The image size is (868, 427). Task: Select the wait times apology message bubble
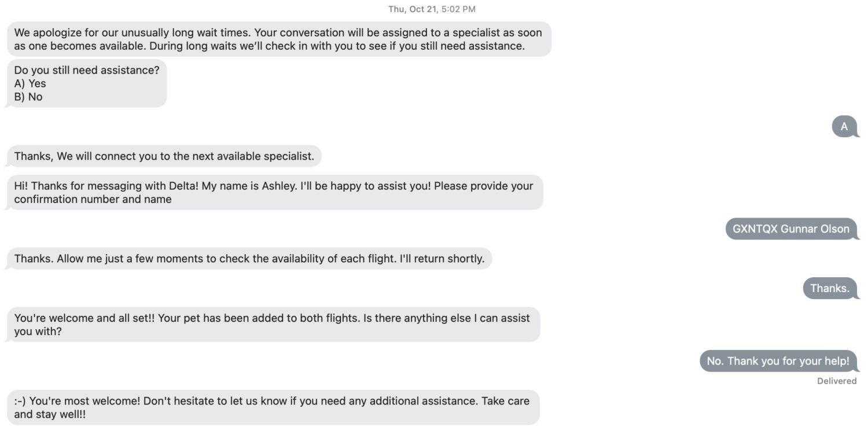pyautogui.click(x=278, y=39)
